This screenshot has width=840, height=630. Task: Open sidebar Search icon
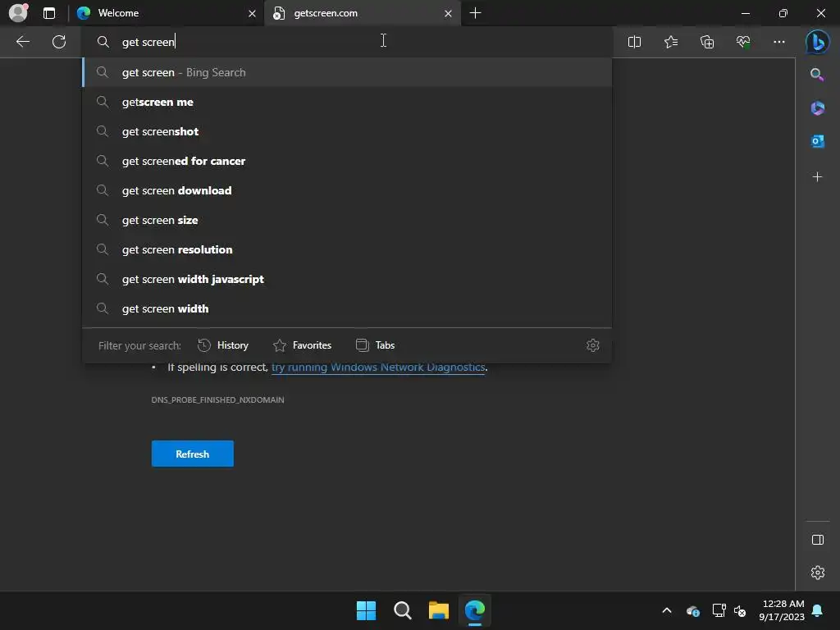pos(817,75)
